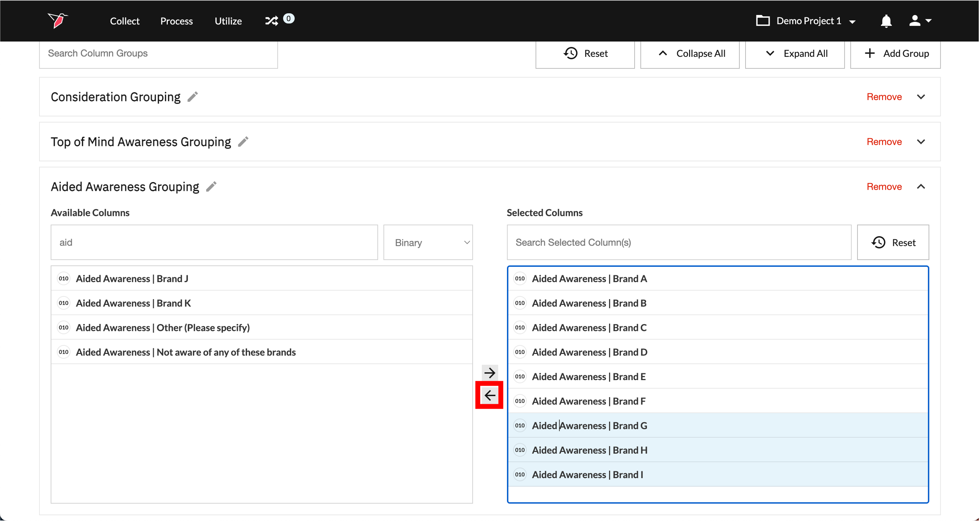This screenshot has height=521, width=980.
Task: Move selected columns left with arrow
Action: coord(489,395)
